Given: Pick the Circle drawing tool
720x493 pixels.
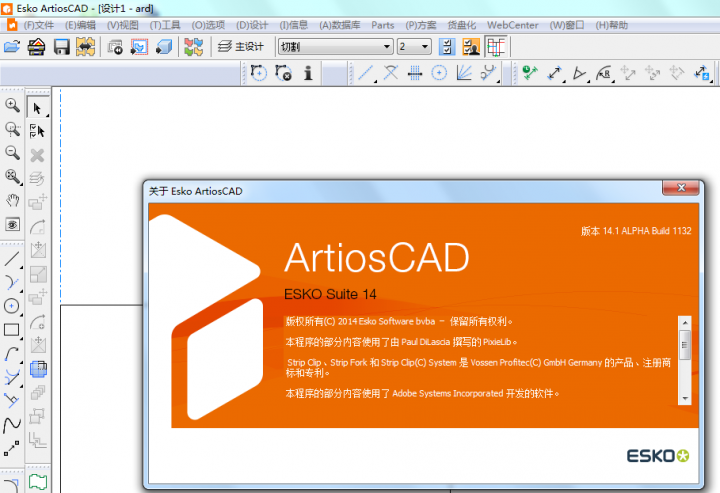Looking at the screenshot, I should click(13, 306).
